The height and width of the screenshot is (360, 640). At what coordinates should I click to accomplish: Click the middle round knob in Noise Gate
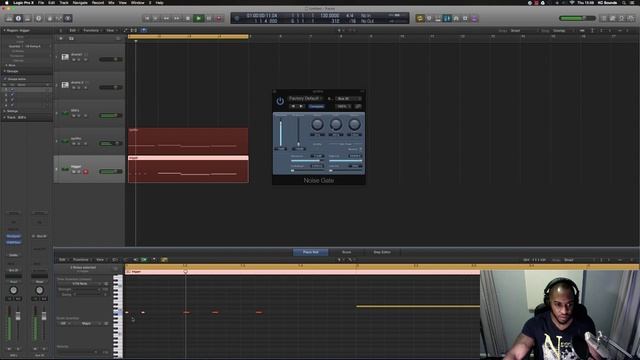pyautogui.click(x=336, y=124)
